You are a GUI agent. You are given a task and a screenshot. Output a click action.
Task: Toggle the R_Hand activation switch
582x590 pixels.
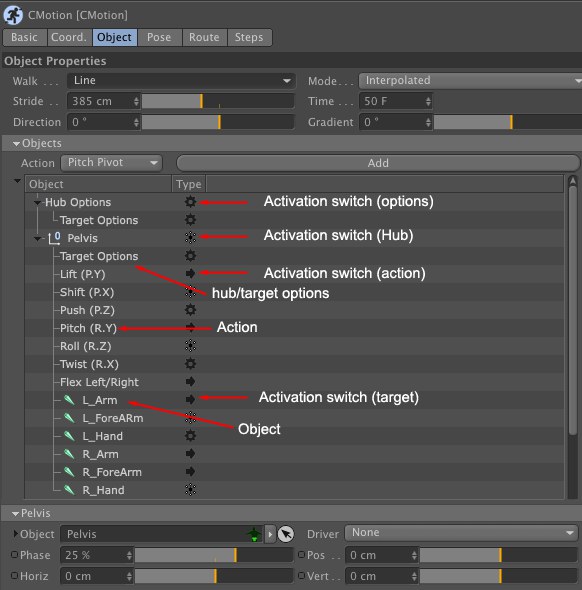(190, 490)
